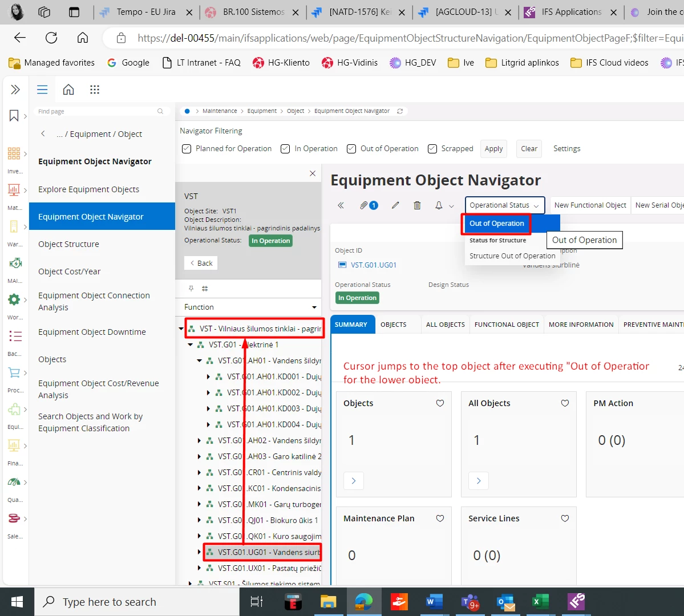Screen dimensions: 684x616
Task: Click the Find page search field
Action: (x=101, y=111)
